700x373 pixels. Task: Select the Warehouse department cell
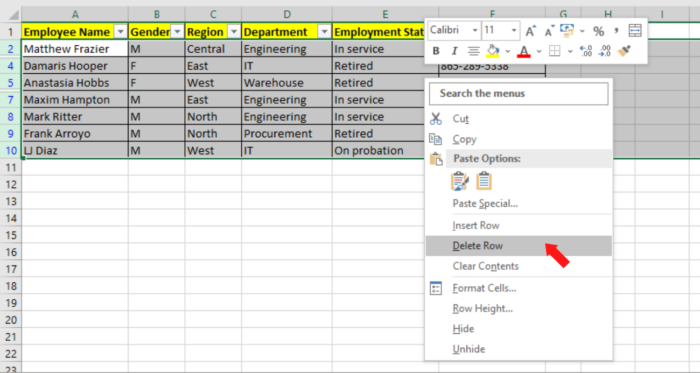(x=287, y=83)
